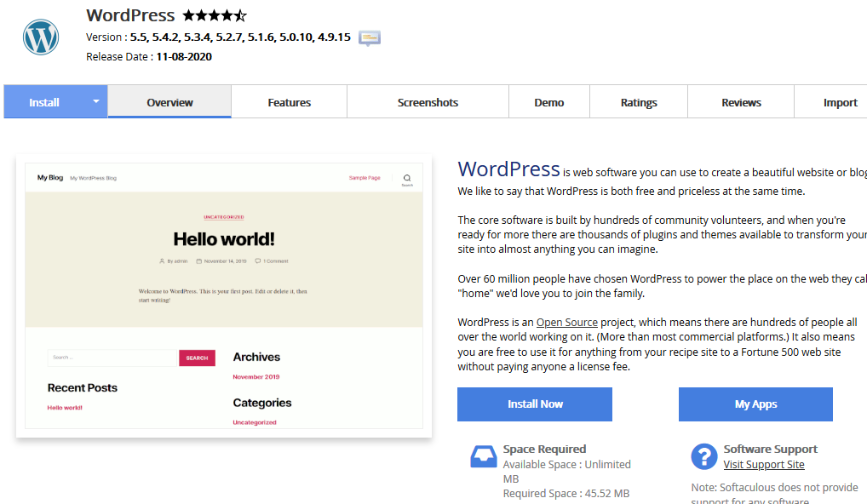867x504 pixels.
Task: Click the Uncategorized category link under Categories
Action: (x=255, y=422)
